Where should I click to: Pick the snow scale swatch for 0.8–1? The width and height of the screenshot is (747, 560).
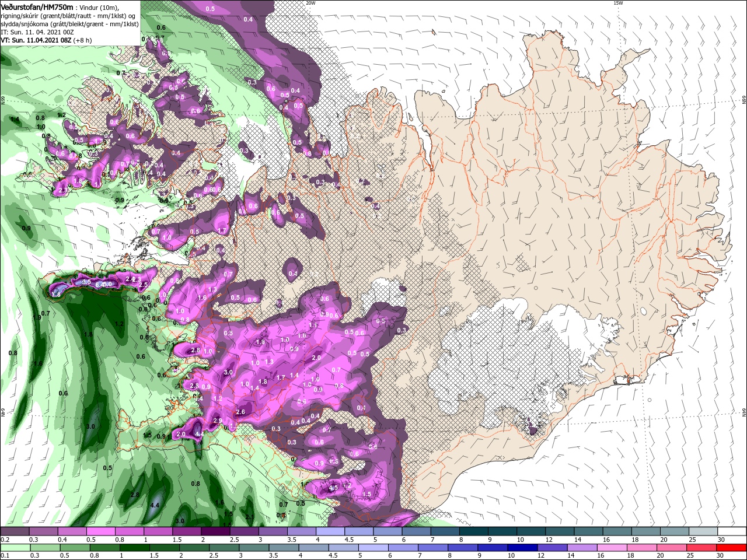pyautogui.click(x=130, y=531)
